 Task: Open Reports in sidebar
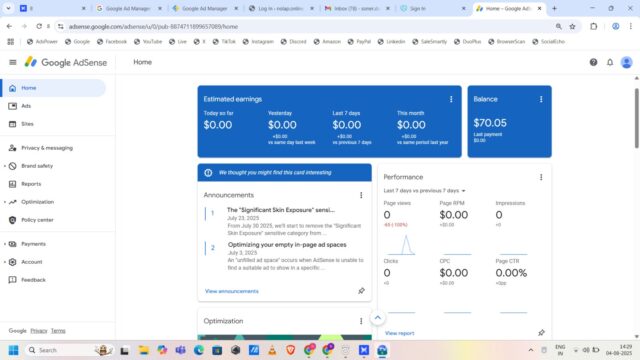coord(53,184)
